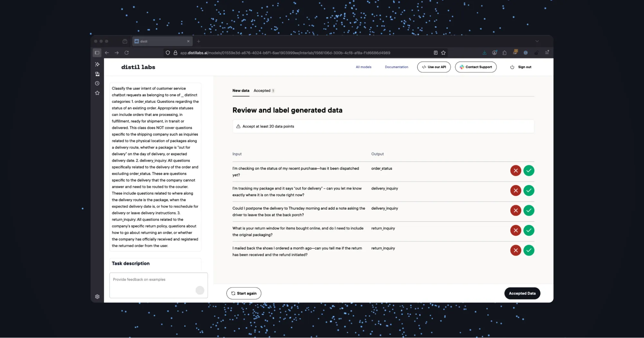Screen dimensions: 644x338
Task: Click the Start again button
Action: coord(244,293)
